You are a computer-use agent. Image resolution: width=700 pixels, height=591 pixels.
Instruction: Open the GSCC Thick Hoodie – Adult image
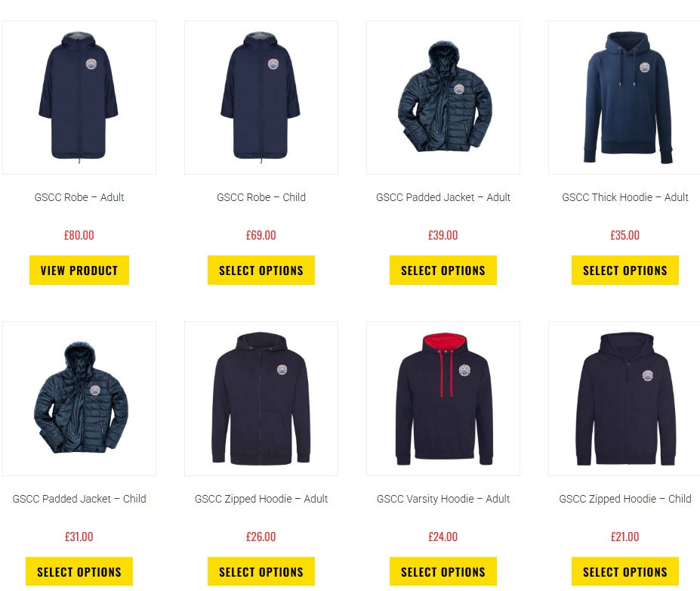pyautogui.click(x=624, y=97)
